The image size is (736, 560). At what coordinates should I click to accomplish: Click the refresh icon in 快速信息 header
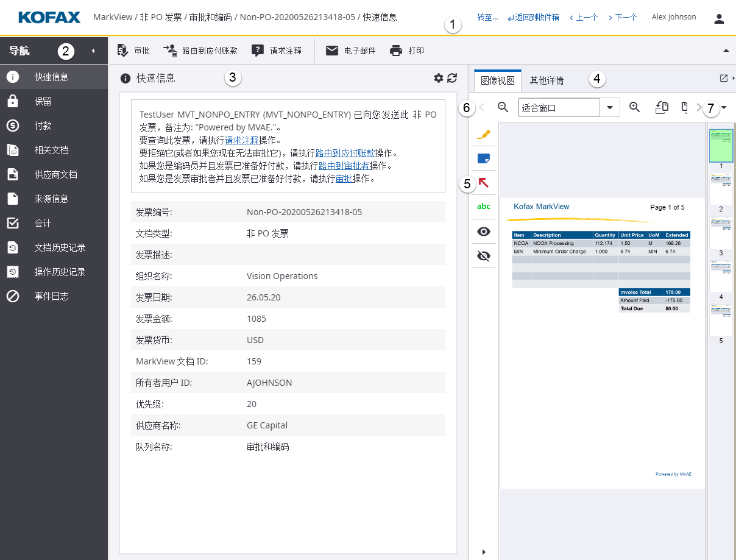click(x=452, y=78)
